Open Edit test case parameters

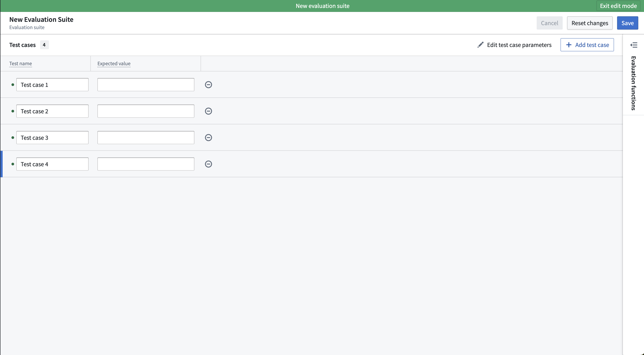[514, 45]
